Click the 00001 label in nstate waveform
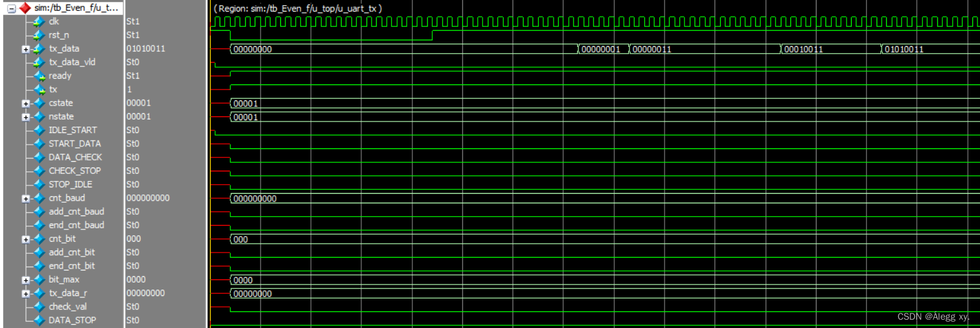980x328 pixels. [x=246, y=117]
